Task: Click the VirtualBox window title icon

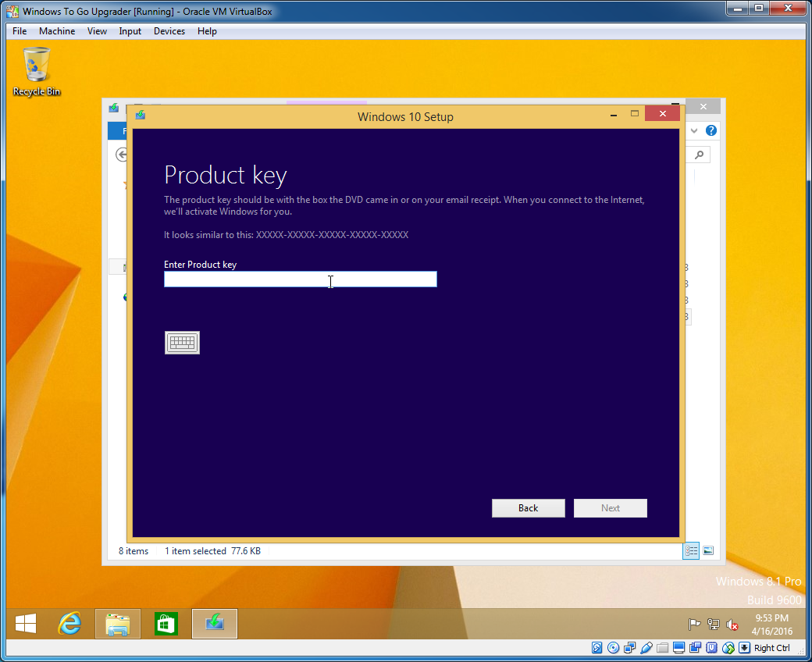Action: point(12,11)
